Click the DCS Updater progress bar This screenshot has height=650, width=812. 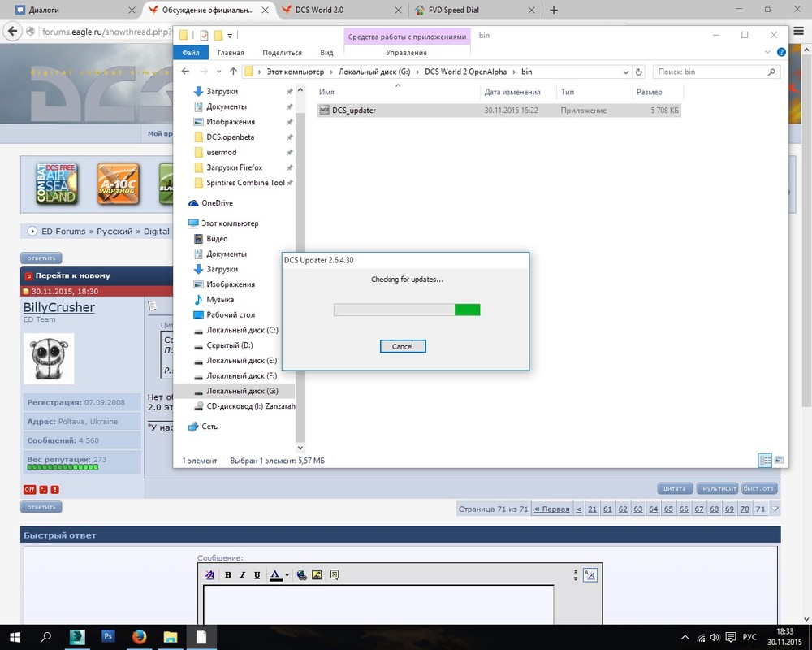pos(407,310)
